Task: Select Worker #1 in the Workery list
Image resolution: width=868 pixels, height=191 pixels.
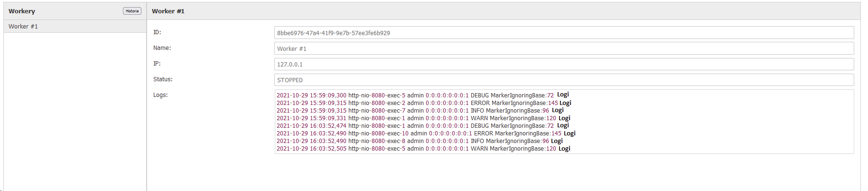Action: [x=75, y=26]
